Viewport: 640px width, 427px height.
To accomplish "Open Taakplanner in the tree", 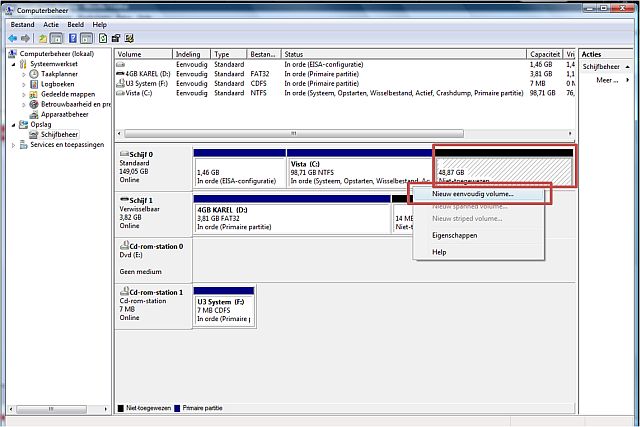I will 59,74.
